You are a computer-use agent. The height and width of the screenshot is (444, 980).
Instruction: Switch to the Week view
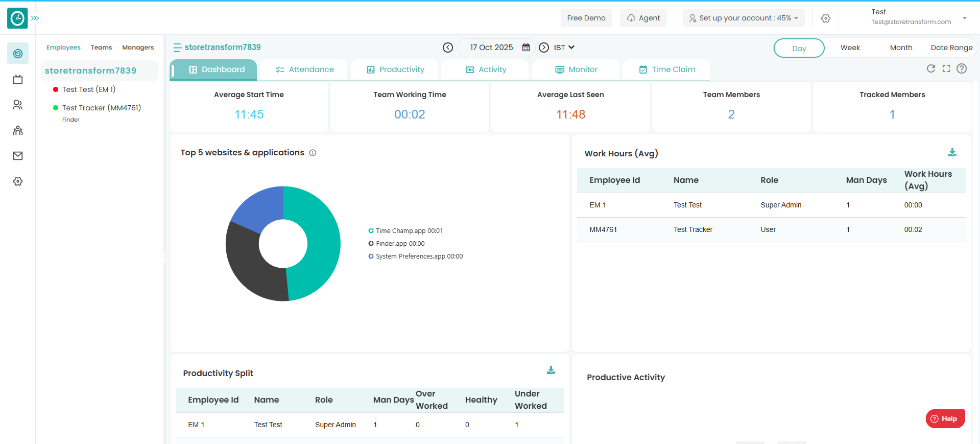(850, 48)
